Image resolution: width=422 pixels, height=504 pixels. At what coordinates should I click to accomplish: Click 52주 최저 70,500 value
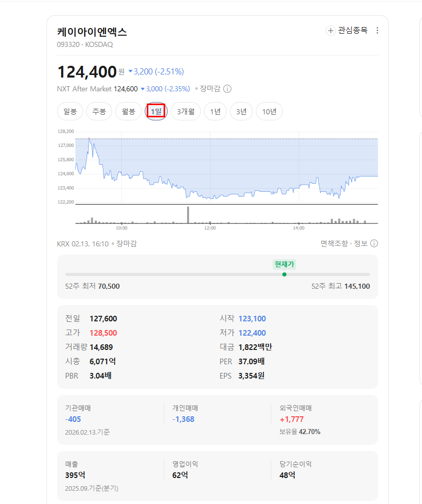(109, 286)
